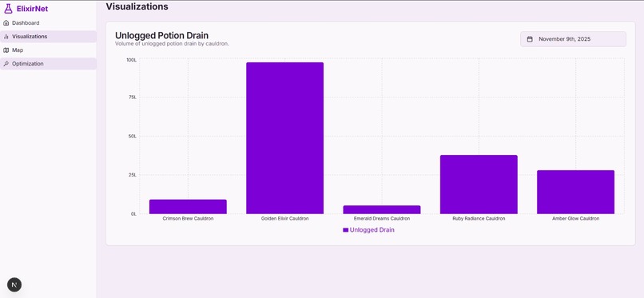Viewport: 644px width, 298px height.
Task: Click the Visualizations bar chart icon
Action: coord(6,37)
